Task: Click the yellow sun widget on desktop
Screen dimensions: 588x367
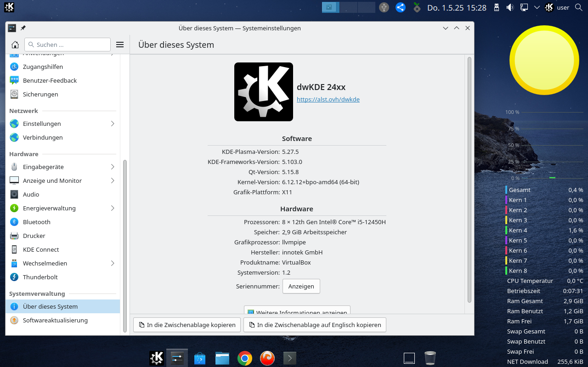Action: [543, 60]
